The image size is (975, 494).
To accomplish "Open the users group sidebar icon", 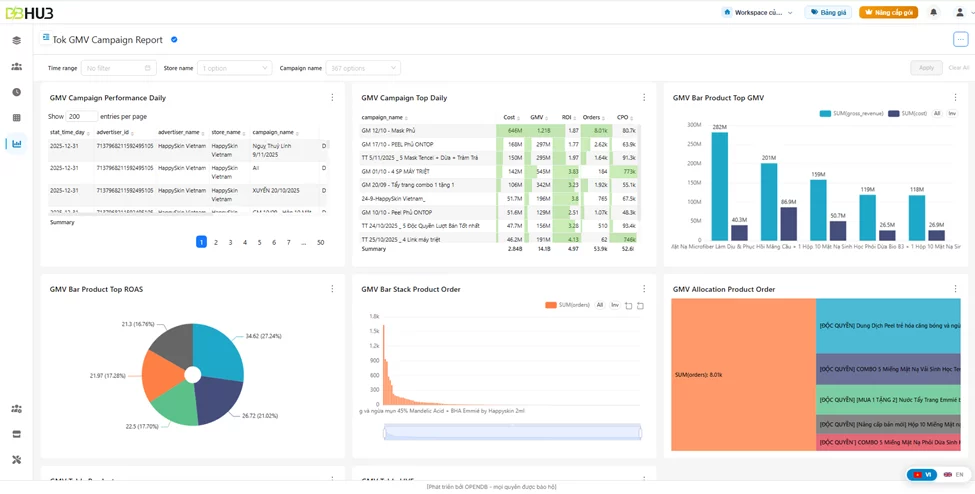I will tap(17, 67).
